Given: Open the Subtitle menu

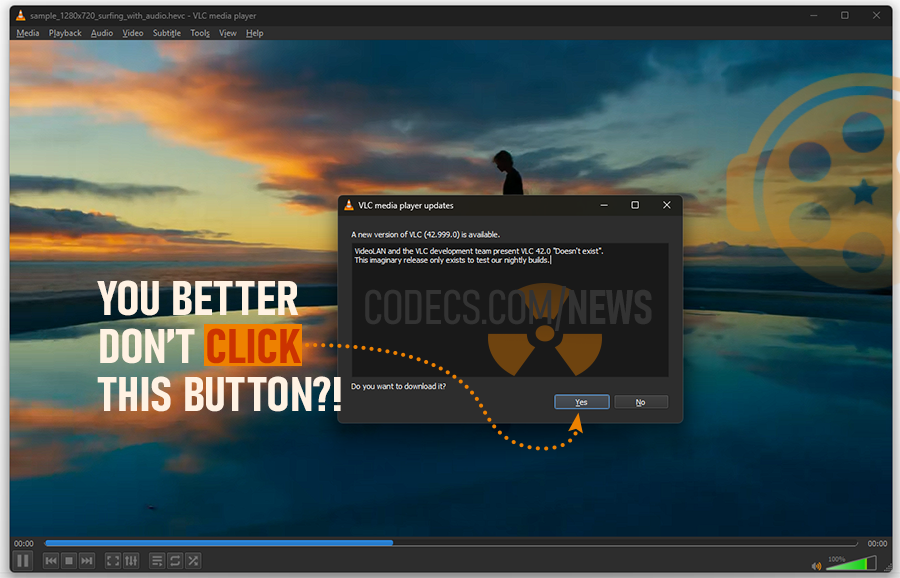Looking at the screenshot, I should click(x=166, y=33).
